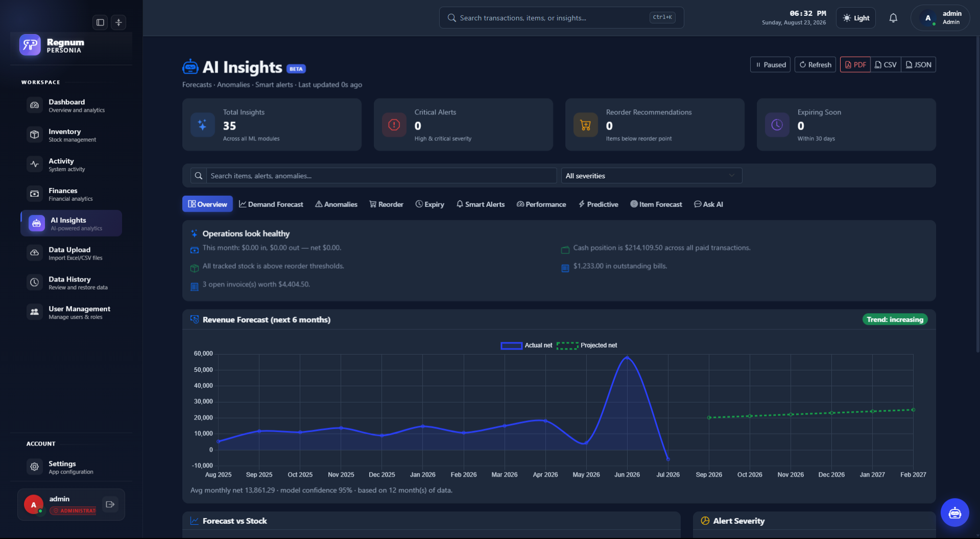The height and width of the screenshot is (539, 980).
Task: Click the magnifier icon in items search
Action: point(199,176)
